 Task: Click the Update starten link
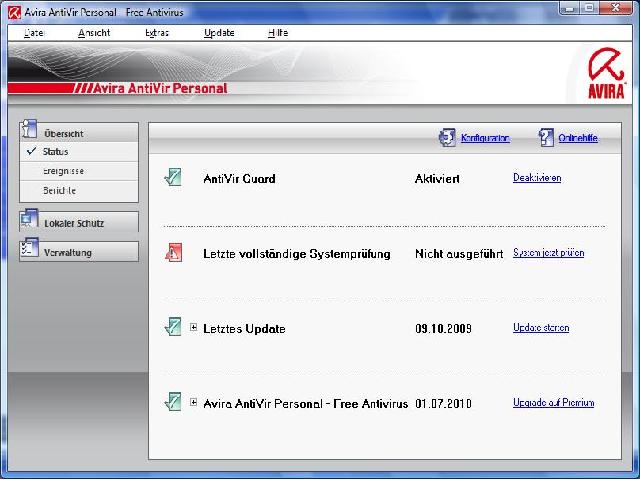coord(541,328)
